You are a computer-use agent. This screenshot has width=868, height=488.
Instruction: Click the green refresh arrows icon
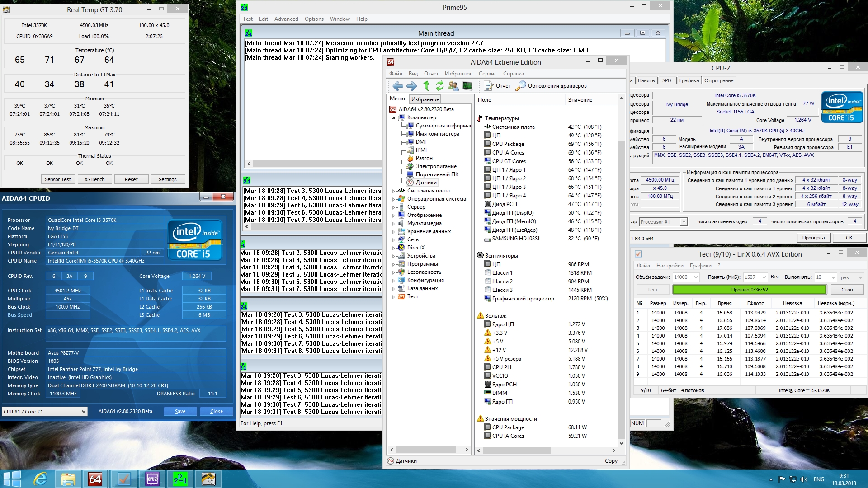click(x=439, y=86)
